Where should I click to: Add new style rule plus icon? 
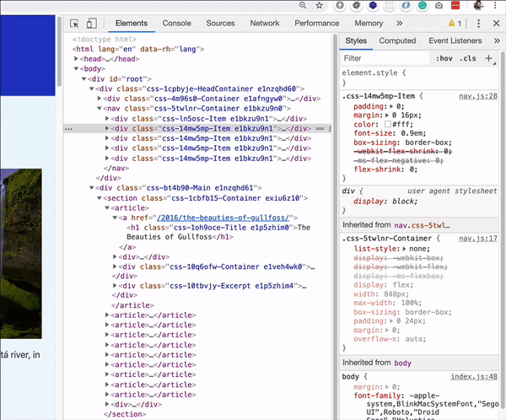489,58
